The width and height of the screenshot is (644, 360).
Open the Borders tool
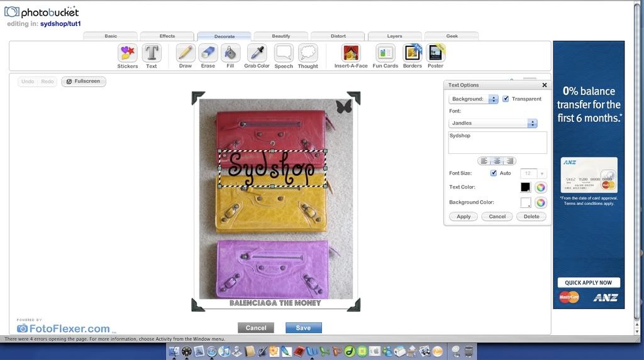[x=413, y=53]
